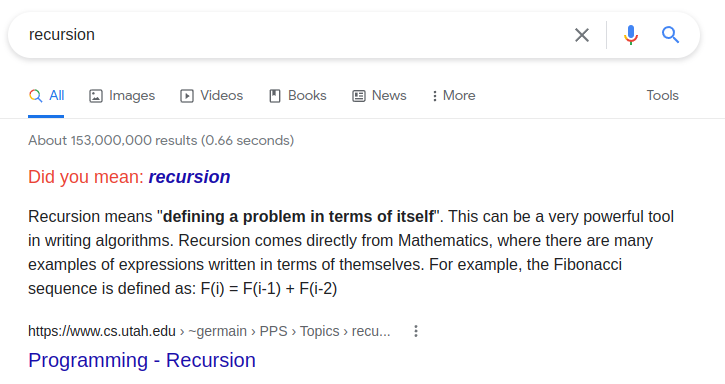The image size is (725, 384).
Task: Expand the More search categories menu
Action: 454,96
